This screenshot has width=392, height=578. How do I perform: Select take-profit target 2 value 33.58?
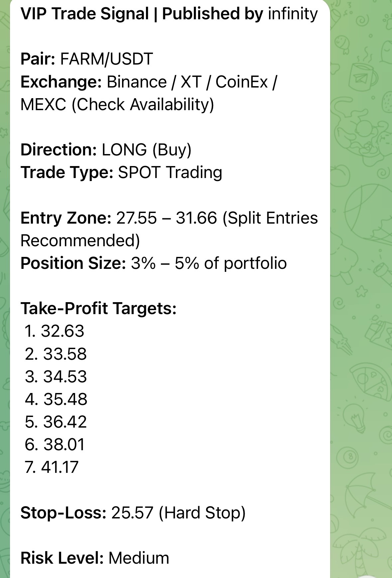(x=65, y=354)
